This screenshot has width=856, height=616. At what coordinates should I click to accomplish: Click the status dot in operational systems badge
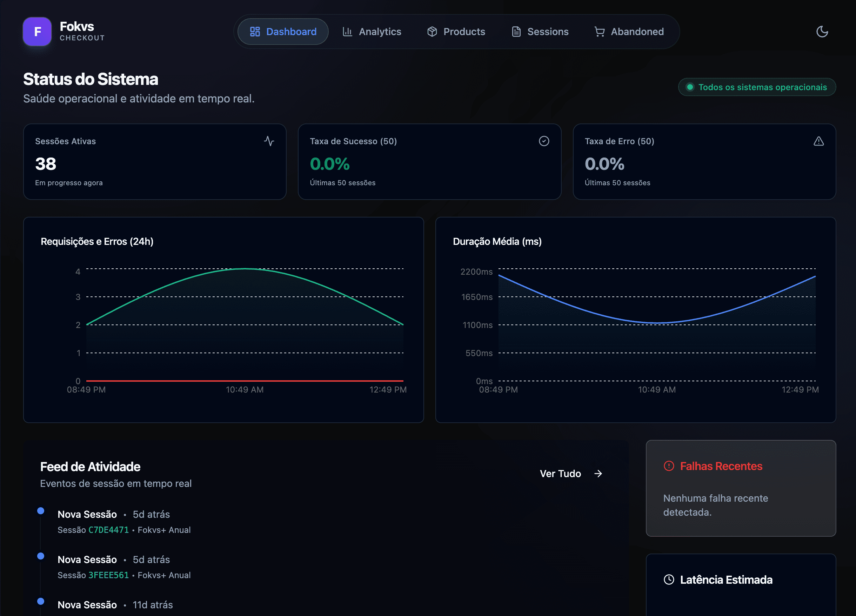pos(691,87)
